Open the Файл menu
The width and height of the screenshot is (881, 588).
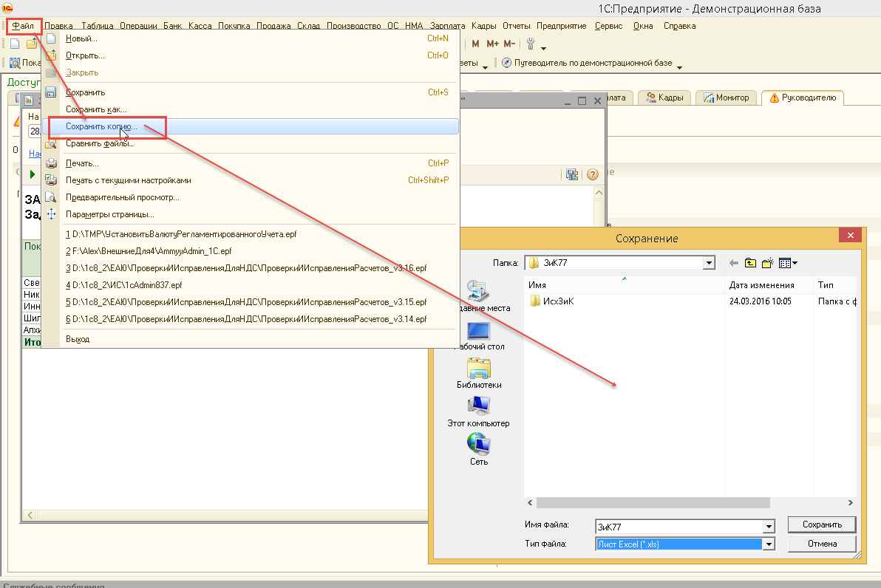24,26
